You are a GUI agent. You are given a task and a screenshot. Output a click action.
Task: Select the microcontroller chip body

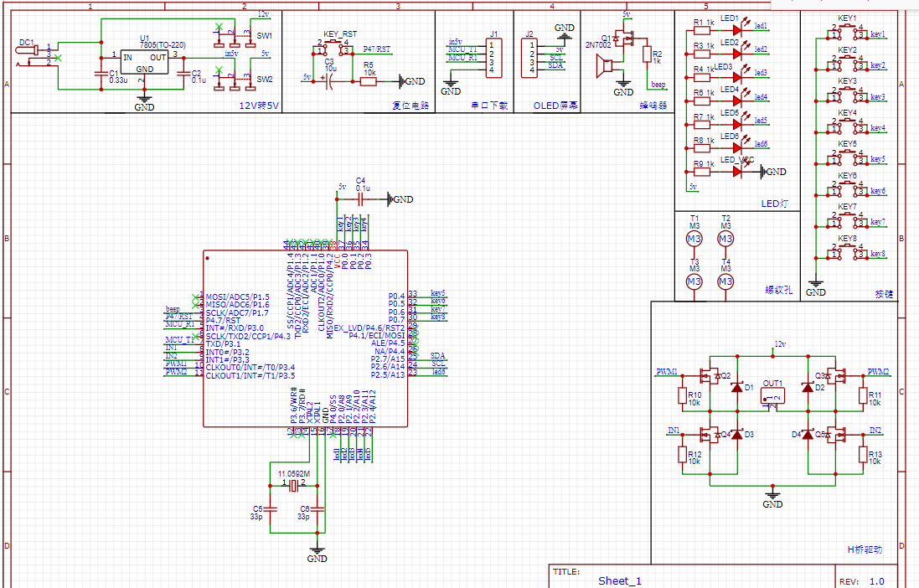pyautogui.click(x=306, y=339)
